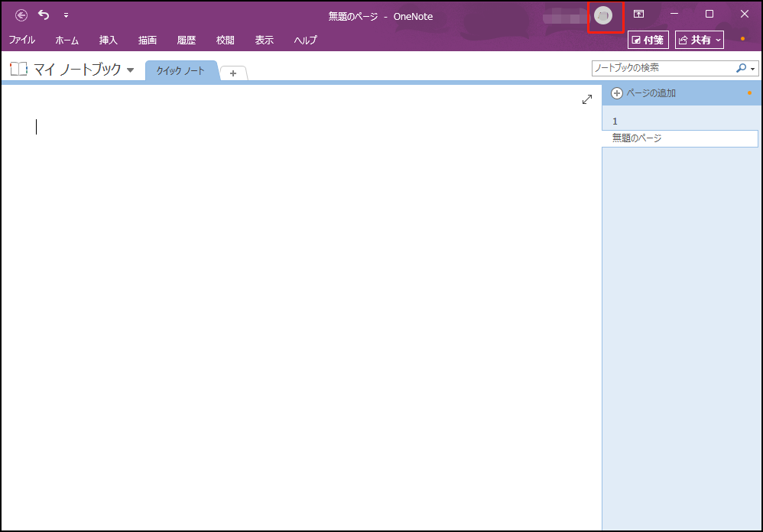Open the 表示 tab
This screenshot has height=532, width=763.
[265, 40]
